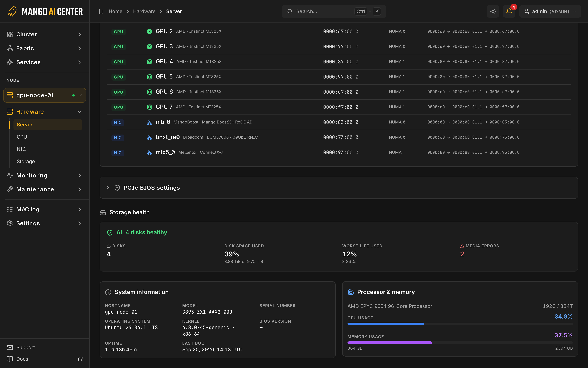Select NIC in Hardware submenu
Screen dimensions: 588x368
pyautogui.click(x=48, y=149)
